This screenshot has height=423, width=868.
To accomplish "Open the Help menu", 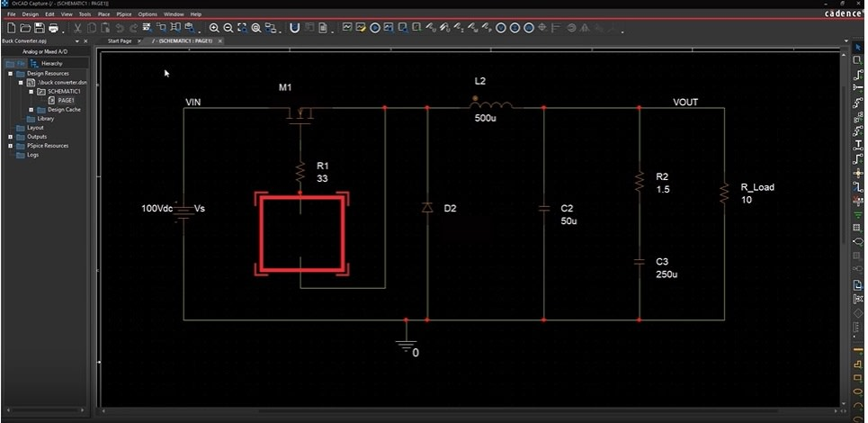I will point(196,13).
